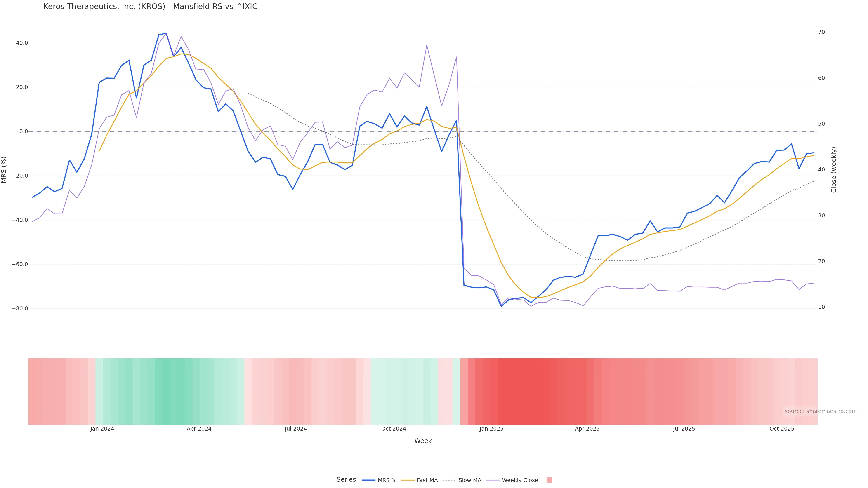Click the Jan 2025 x-axis tick label

(491, 429)
